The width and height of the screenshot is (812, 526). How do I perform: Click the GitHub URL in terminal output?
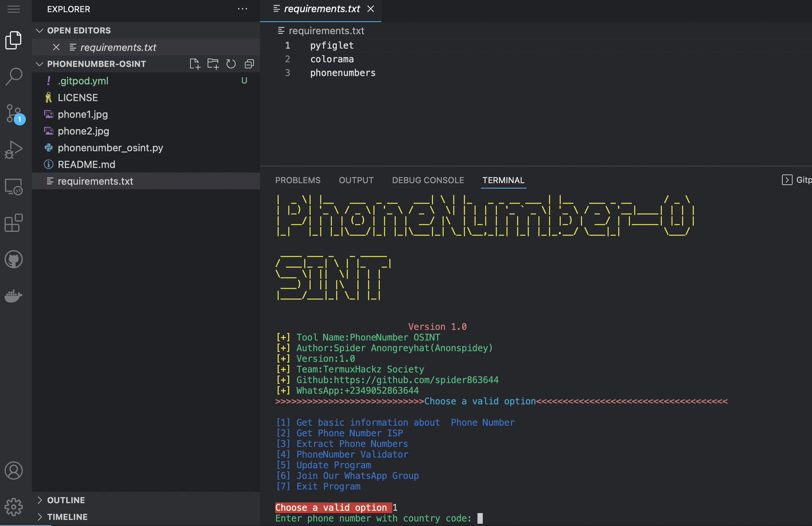click(x=416, y=380)
